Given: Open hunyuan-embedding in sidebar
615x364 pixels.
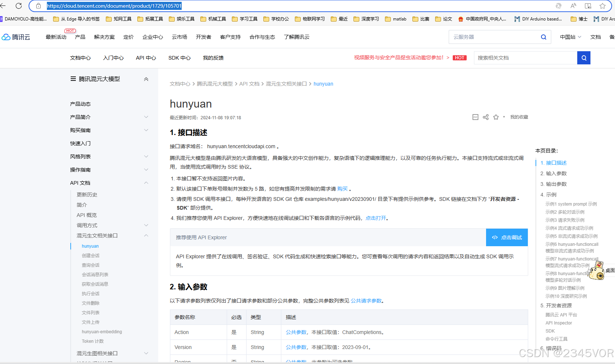Looking at the screenshot, I should (102, 332).
